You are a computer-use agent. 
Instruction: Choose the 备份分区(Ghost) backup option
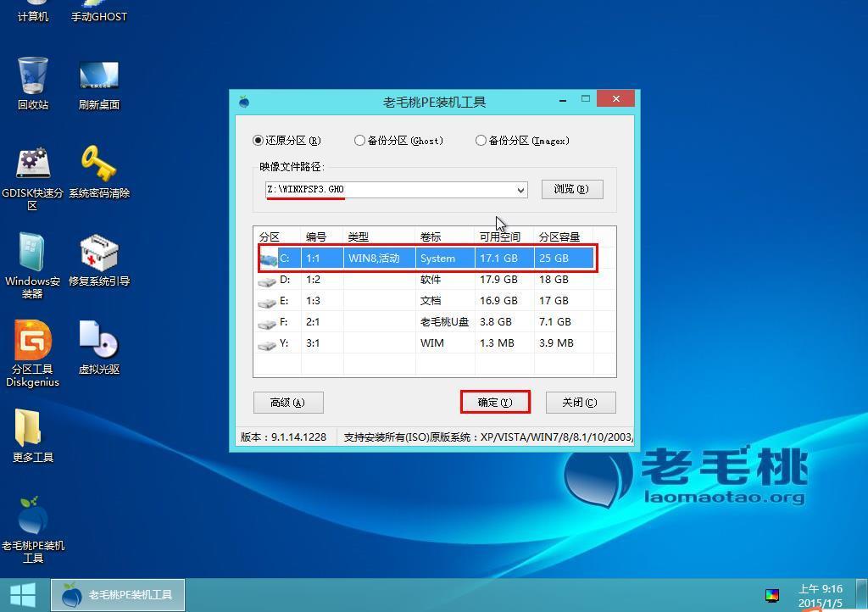click(x=359, y=141)
